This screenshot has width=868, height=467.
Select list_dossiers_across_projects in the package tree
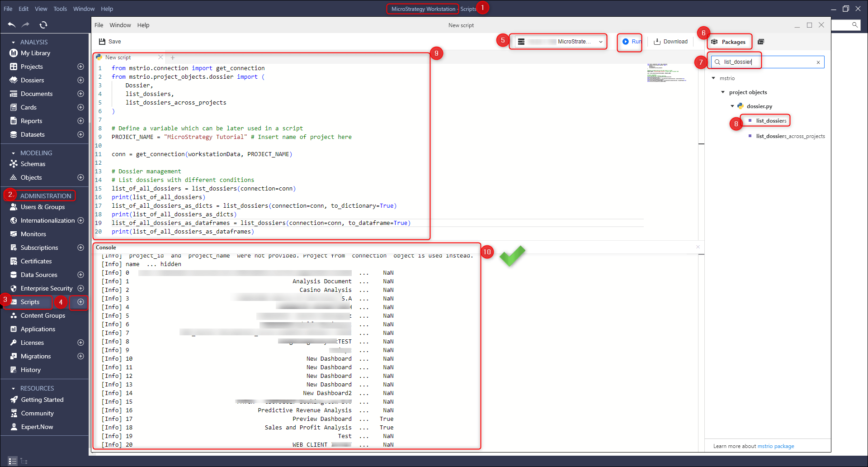coord(790,136)
